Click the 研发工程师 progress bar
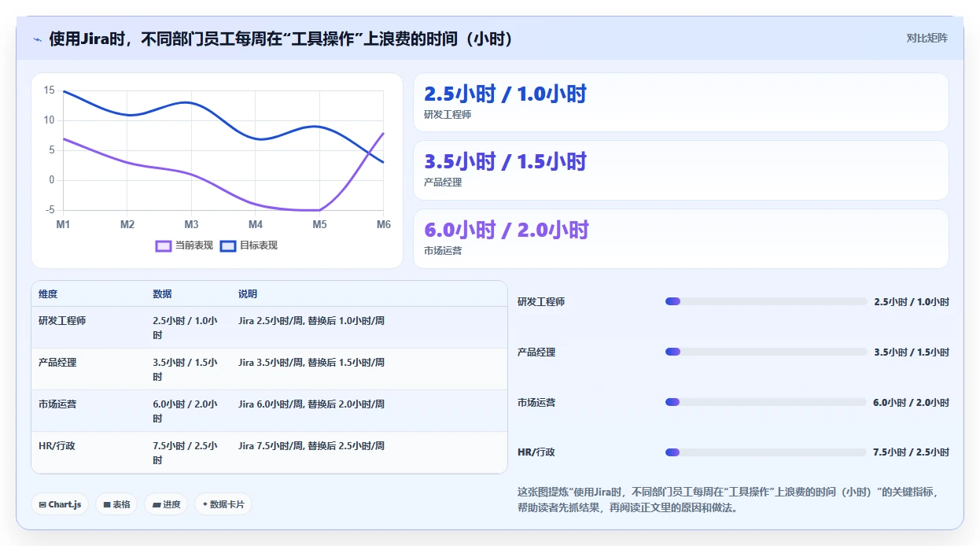Image resolution: width=980 pixels, height=546 pixels. coord(766,301)
